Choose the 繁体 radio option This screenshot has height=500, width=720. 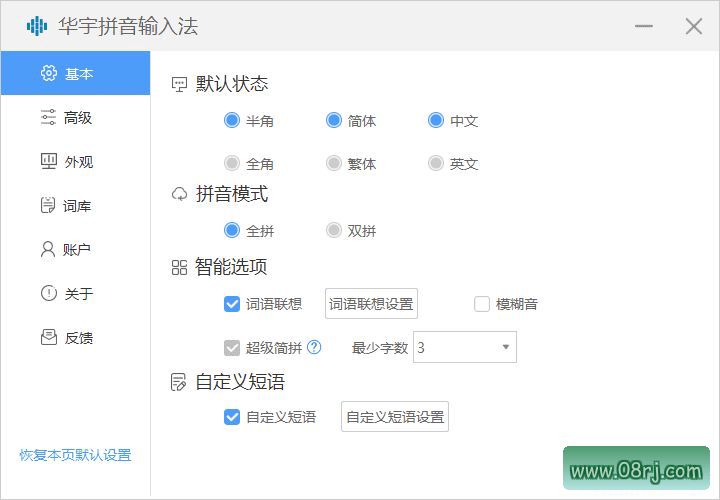pos(334,163)
